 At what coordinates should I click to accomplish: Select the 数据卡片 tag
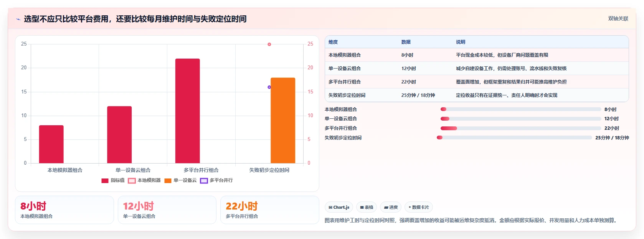pyautogui.click(x=419, y=207)
